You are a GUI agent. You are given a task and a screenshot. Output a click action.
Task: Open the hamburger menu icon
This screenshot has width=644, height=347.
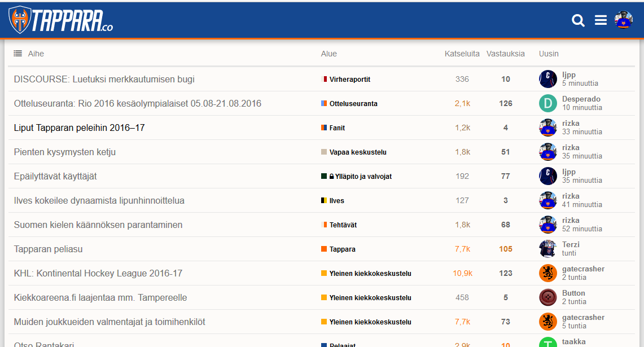click(x=601, y=20)
